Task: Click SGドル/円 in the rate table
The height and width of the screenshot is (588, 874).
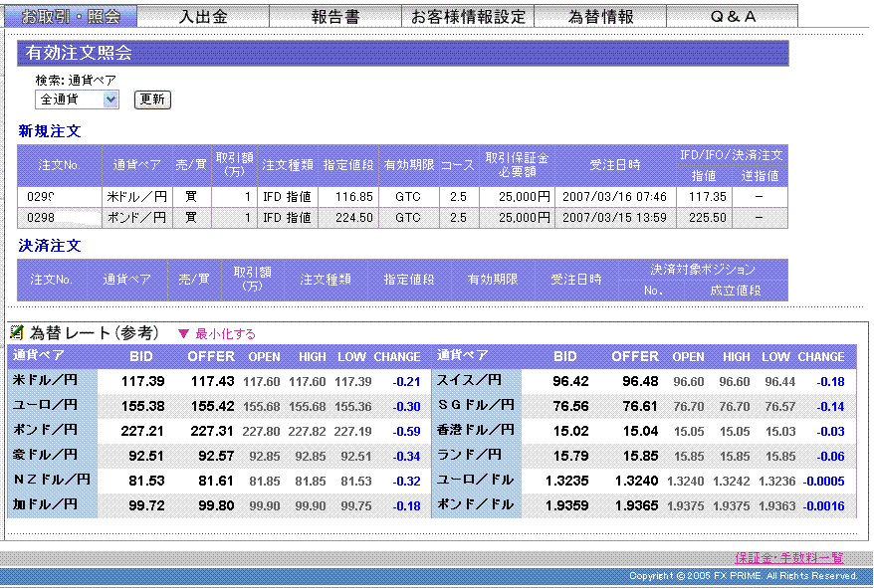Action: [476, 405]
